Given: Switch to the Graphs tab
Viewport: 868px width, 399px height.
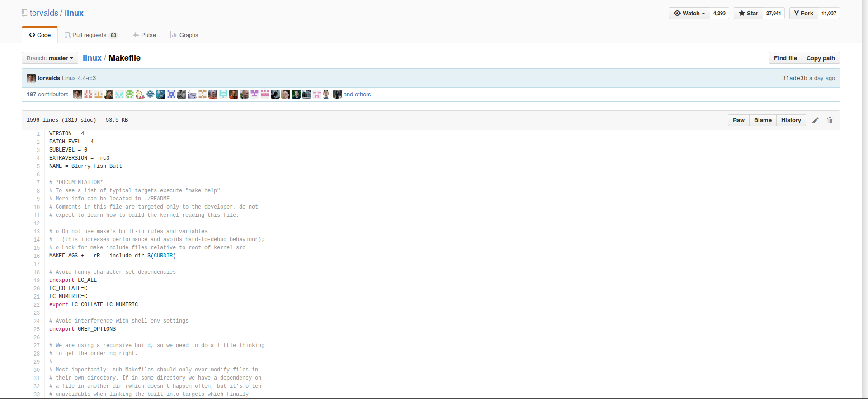Looking at the screenshot, I should click(x=184, y=35).
